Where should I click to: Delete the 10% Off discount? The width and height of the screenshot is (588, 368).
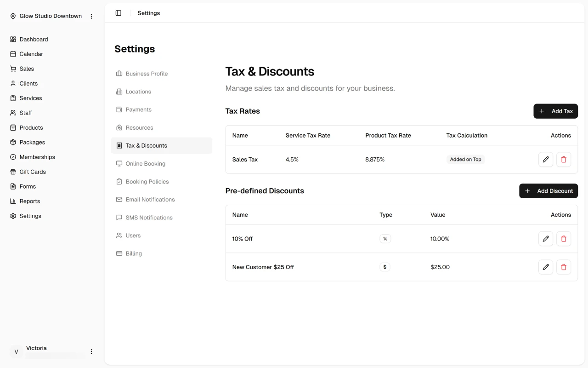564,239
